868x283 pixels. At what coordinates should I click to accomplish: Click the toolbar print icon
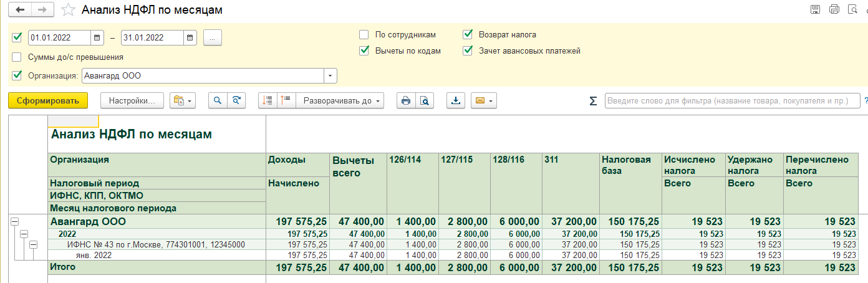(x=406, y=100)
